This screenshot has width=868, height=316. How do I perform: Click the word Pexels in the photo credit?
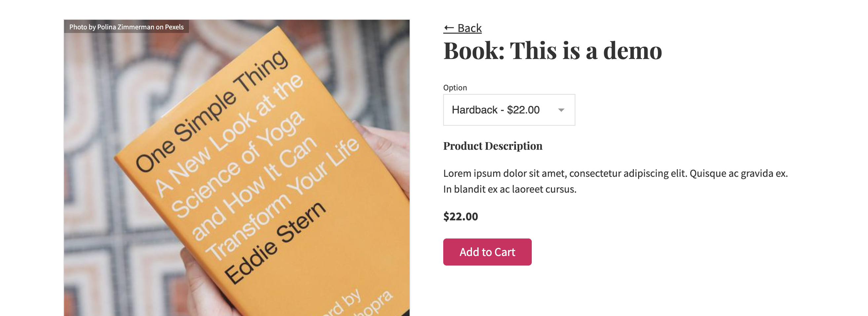coord(174,27)
